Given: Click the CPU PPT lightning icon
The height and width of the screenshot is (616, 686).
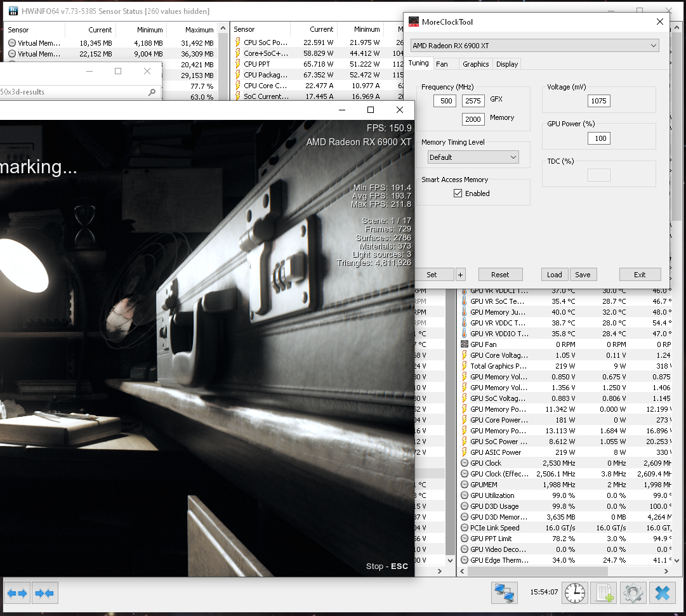Looking at the screenshot, I should click(238, 64).
